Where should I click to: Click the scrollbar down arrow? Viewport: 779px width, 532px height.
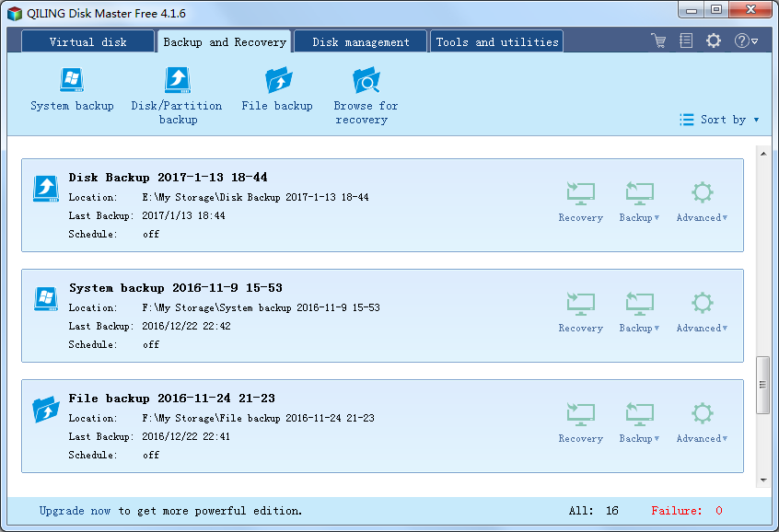coord(763,480)
